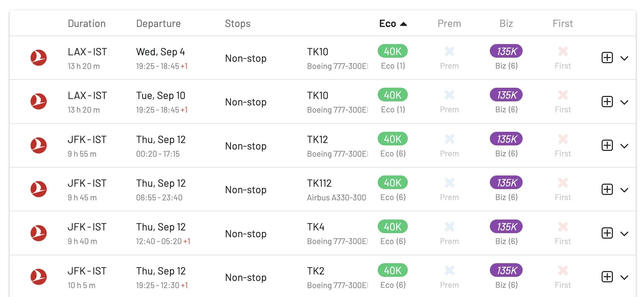Click the plus icon on the TK4 row
The image size is (644, 297).
point(607,233)
